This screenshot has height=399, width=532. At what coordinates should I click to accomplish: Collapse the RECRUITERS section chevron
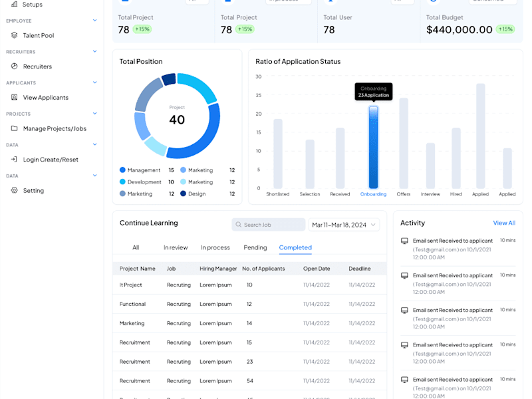click(x=95, y=51)
